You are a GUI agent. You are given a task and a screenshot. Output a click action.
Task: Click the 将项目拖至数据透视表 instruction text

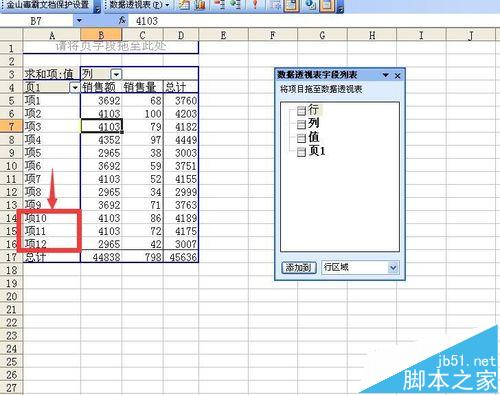coord(321,89)
